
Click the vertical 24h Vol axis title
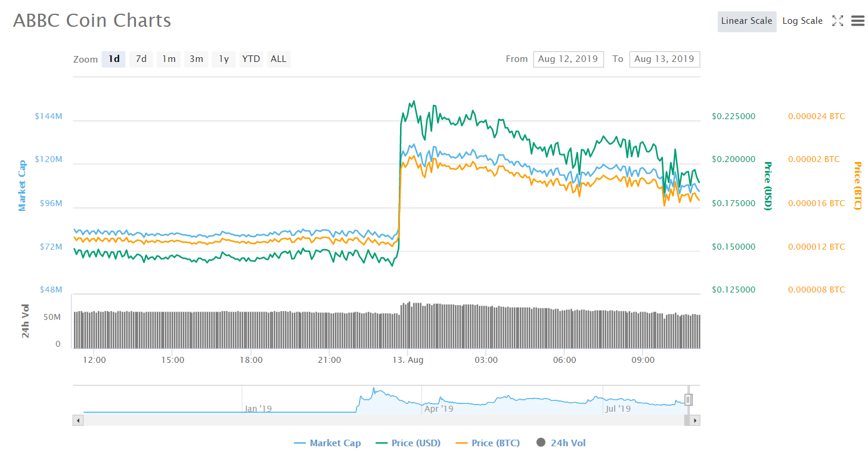click(x=26, y=321)
